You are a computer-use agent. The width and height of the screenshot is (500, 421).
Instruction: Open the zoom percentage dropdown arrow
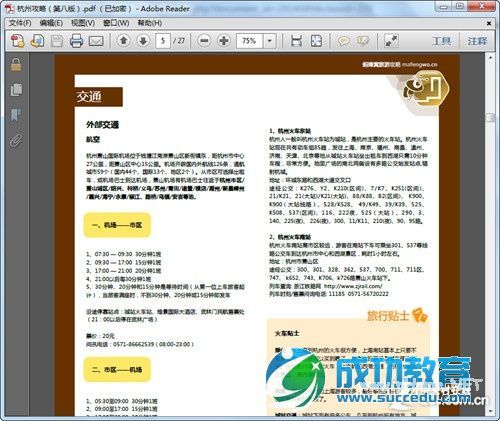point(269,41)
